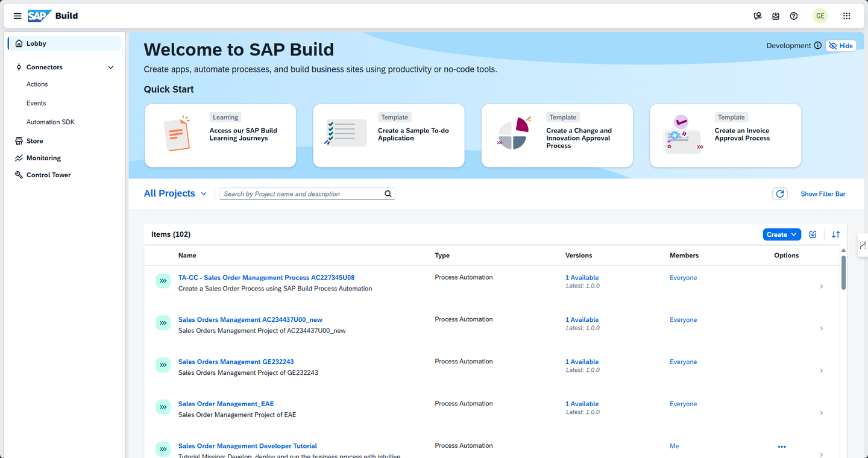Click the Items (102) table title
Viewport: 868px width, 458px height.
(x=171, y=234)
